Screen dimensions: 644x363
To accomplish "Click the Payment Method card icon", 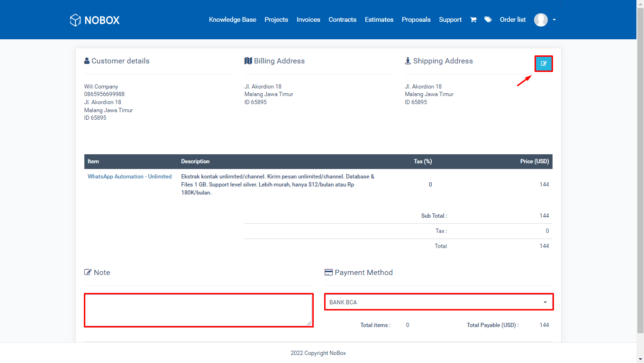I will (x=328, y=272).
